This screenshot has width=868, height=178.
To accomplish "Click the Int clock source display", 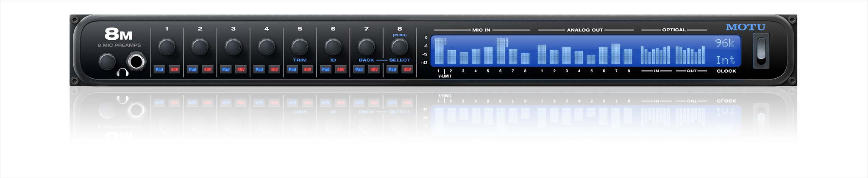I will pos(725,60).
